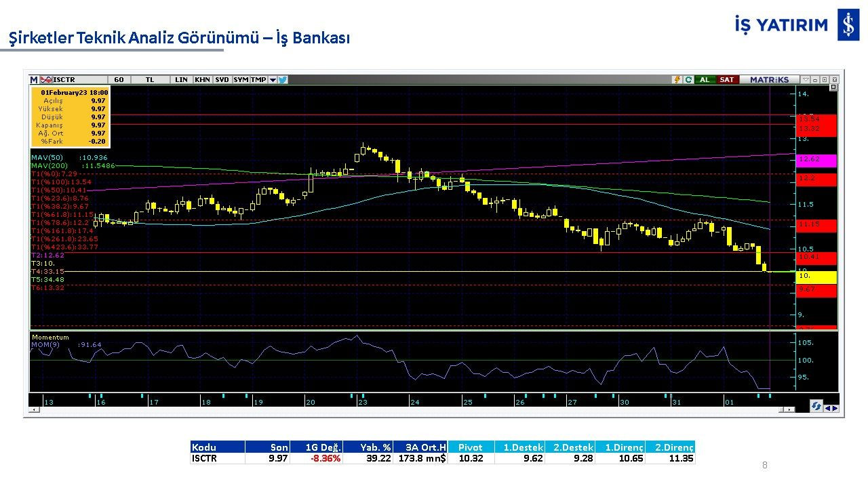Screen dimensions: 868x488
Task: Select the SYM toolbar item
Action: coord(241,79)
